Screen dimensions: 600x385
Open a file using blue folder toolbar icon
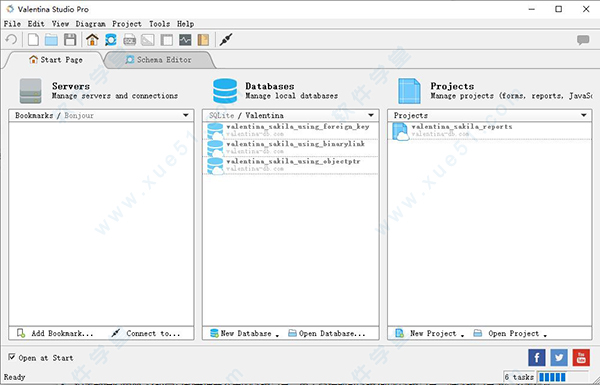tap(51, 39)
